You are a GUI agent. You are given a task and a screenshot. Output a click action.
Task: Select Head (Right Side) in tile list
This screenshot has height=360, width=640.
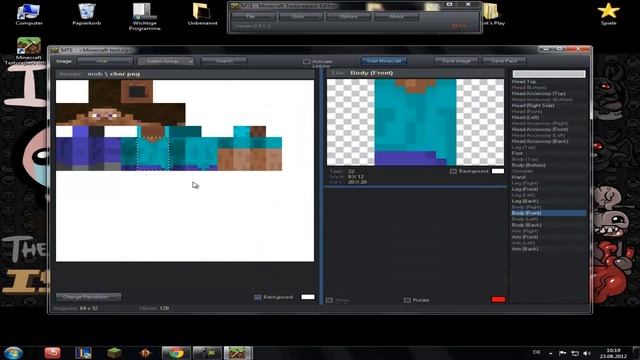tap(533, 105)
